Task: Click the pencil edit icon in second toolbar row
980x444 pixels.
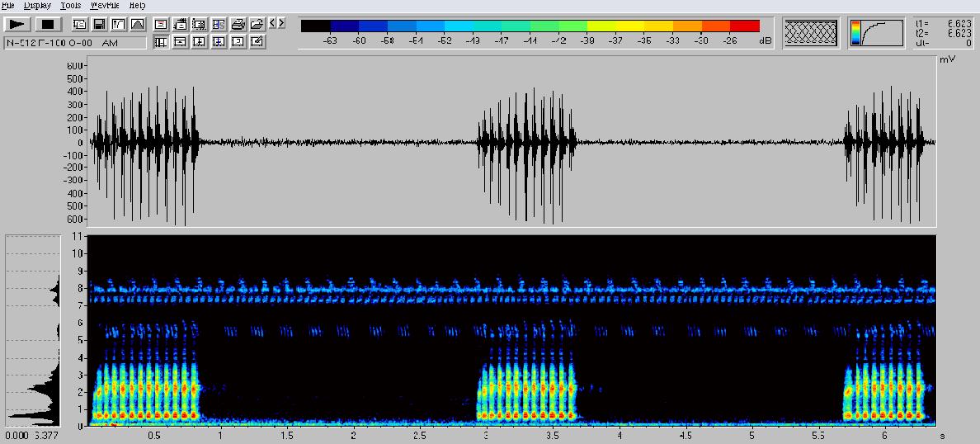Action: (257, 41)
